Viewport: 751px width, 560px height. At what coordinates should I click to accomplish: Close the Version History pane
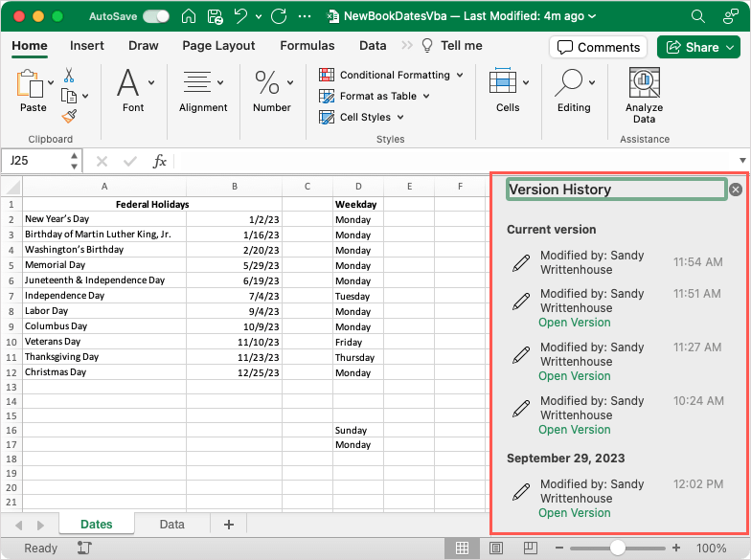(x=736, y=190)
